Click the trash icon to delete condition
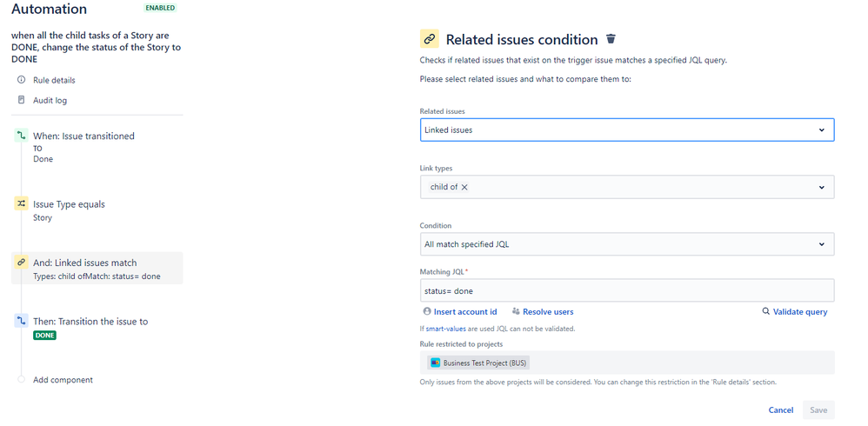 [611, 39]
